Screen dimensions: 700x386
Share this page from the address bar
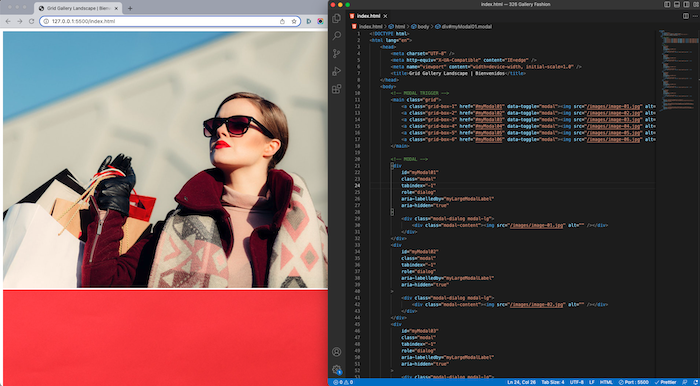pos(282,21)
